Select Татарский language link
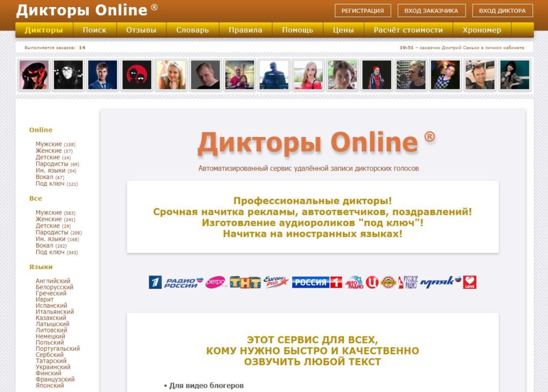The height and width of the screenshot is (392, 548). [x=51, y=361]
